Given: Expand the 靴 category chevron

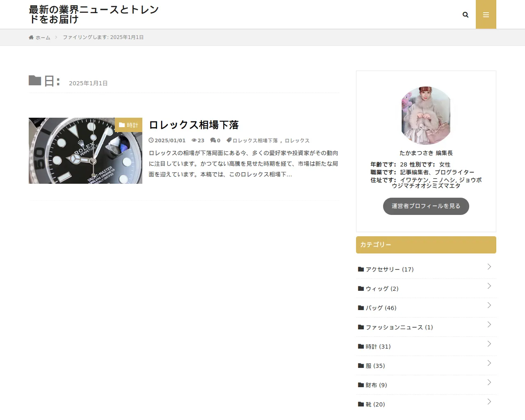Looking at the screenshot, I should coord(489,402).
